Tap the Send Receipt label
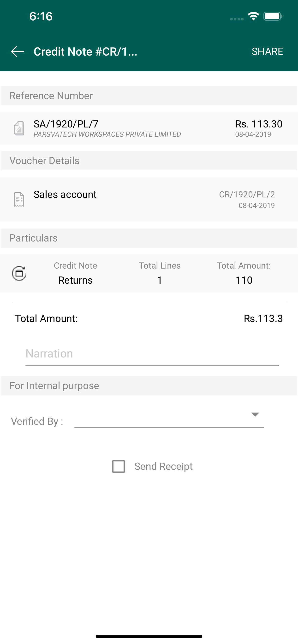The height and width of the screenshot is (644, 298). click(164, 466)
